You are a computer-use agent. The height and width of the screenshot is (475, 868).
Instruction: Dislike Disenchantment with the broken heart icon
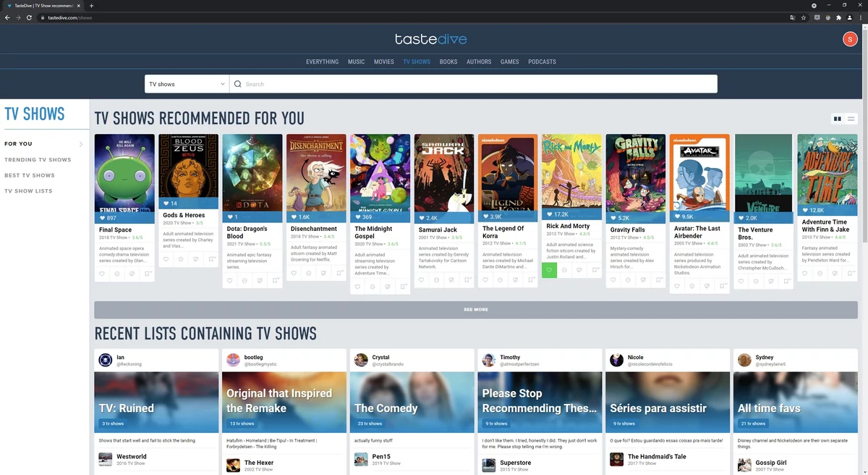tap(323, 273)
